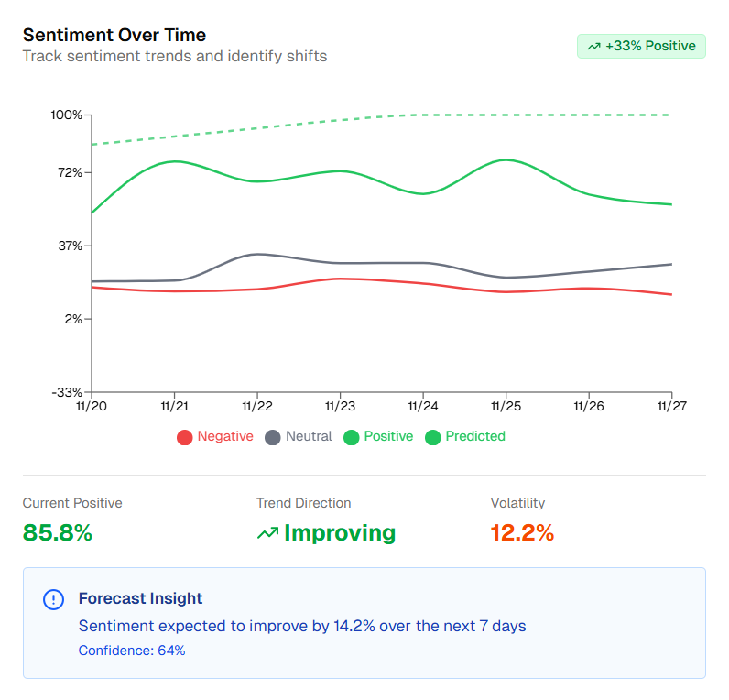Image resolution: width=729 pixels, height=700 pixels.
Task: Click the green dot beside the Positive legend label
Action: 351,437
